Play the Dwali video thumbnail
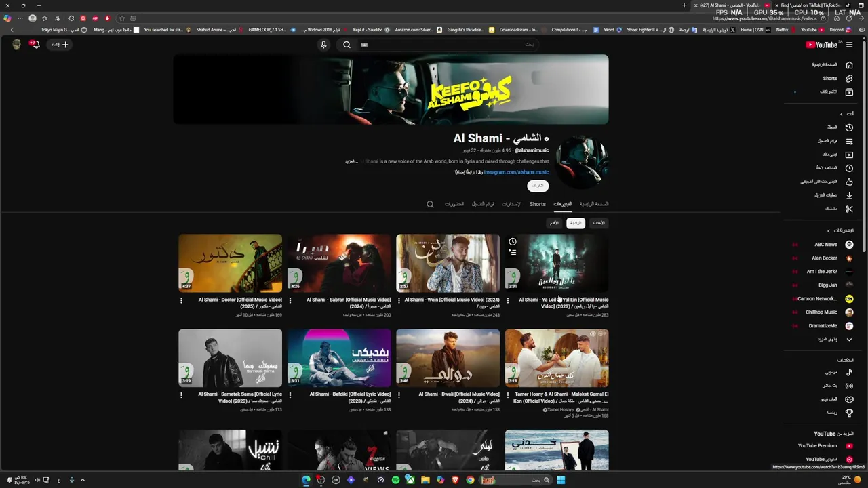 tap(448, 358)
